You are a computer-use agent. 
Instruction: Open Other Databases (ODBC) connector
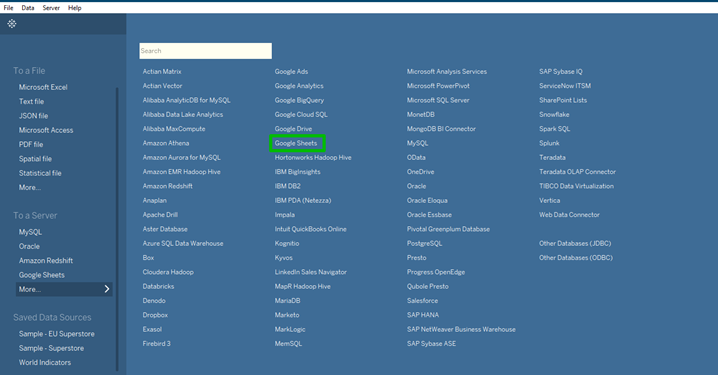576,258
